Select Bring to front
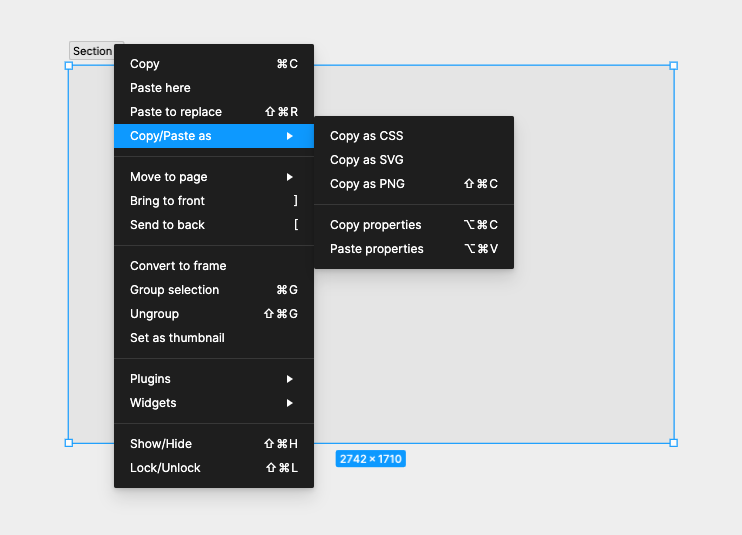742x535 pixels. point(214,201)
